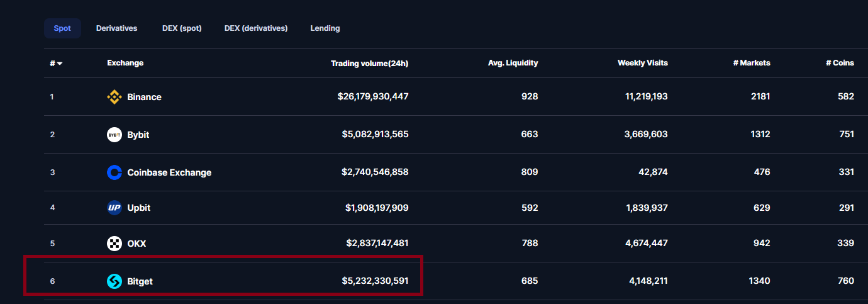Click Binance liquidity value 928
This screenshot has width=868, height=304.
click(530, 97)
